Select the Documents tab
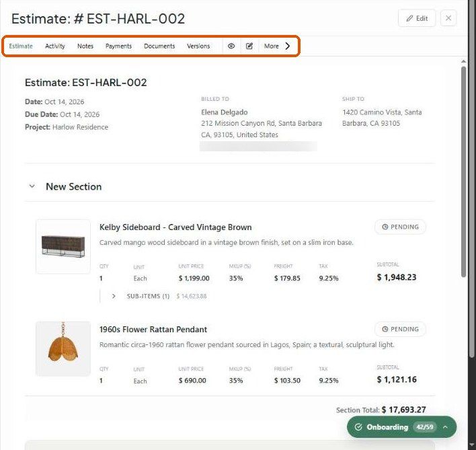The height and width of the screenshot is (450, 476). pyautogui.click(x=159, y=46)
